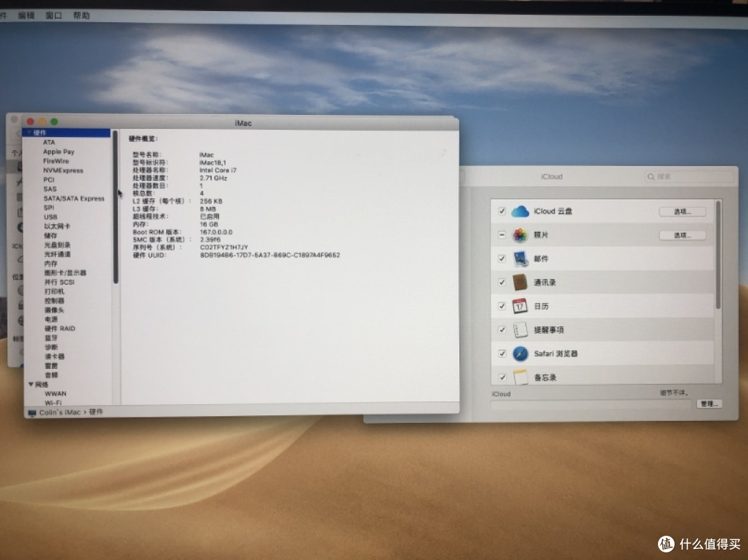Uncheck the 通讯录 checkbox
Screen dimensions: 748x560
[x=501, y=282]
